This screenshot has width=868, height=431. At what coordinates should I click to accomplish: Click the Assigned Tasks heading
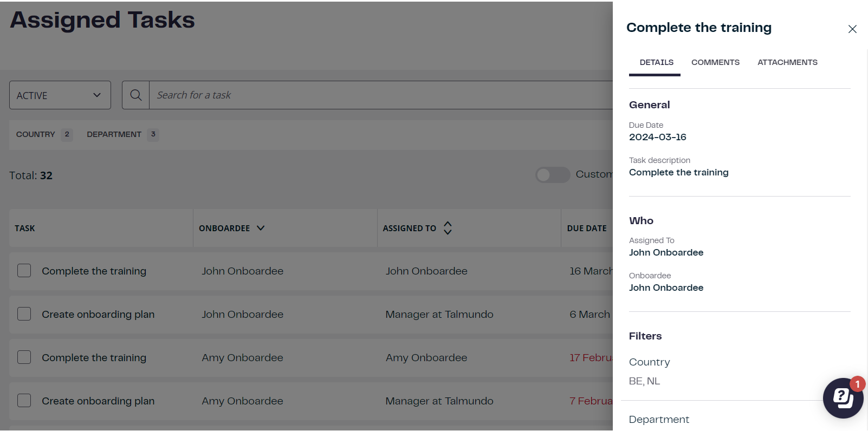pos(102,20)
